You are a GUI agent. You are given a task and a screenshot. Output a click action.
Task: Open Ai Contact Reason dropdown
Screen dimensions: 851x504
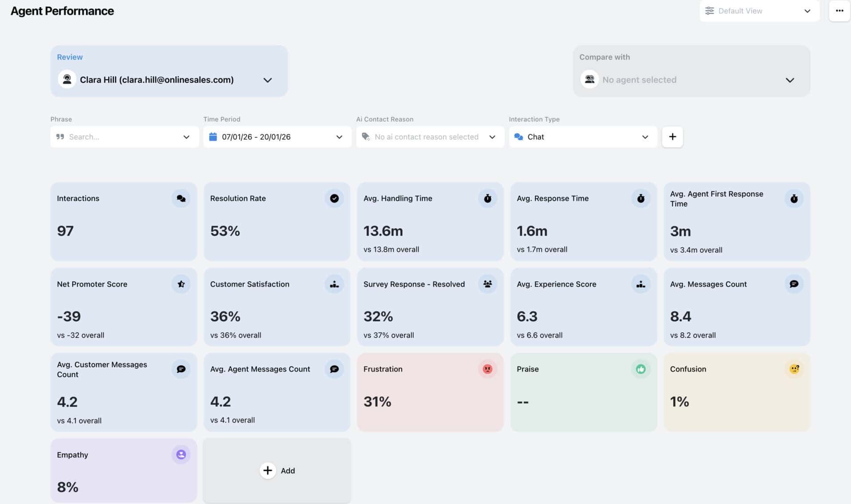point(430,137)
